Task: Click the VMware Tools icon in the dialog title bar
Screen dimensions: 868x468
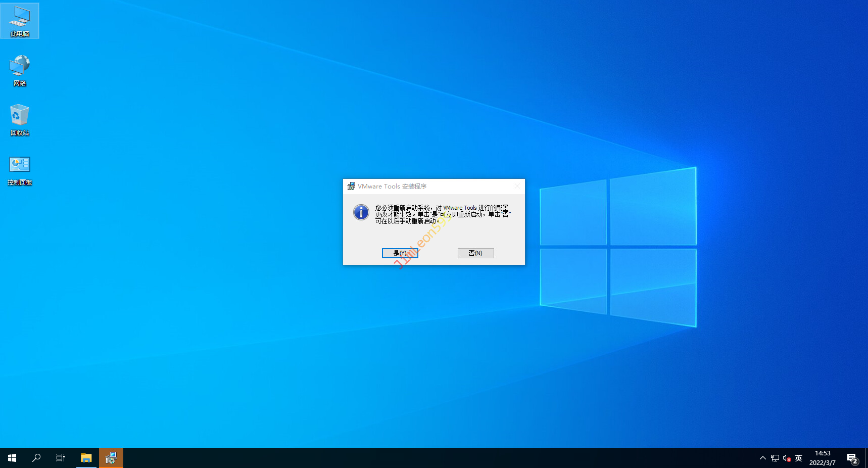Action: [351, 186]
